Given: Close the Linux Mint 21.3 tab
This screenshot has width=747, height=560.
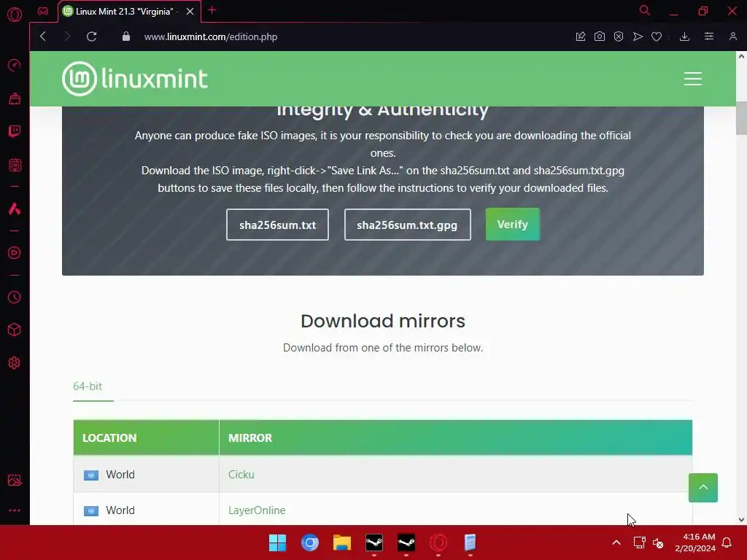Looking at the screenshot, I should coord(190,12).
